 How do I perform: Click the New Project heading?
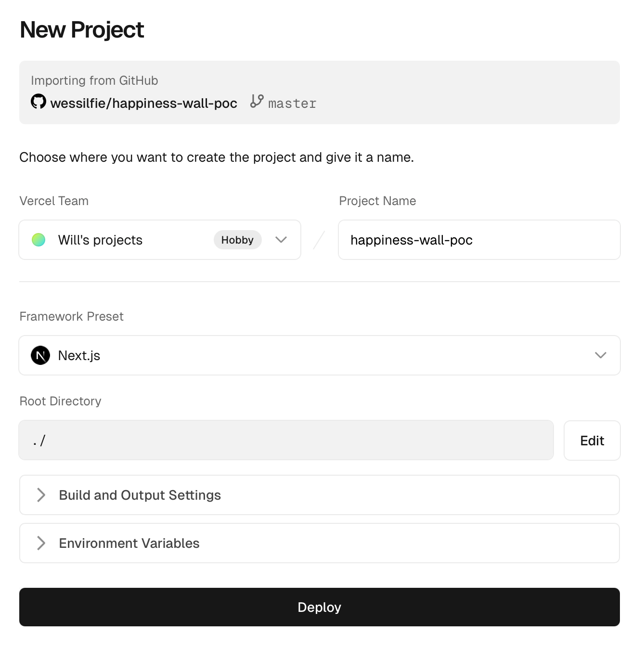(x=82, y=30)
